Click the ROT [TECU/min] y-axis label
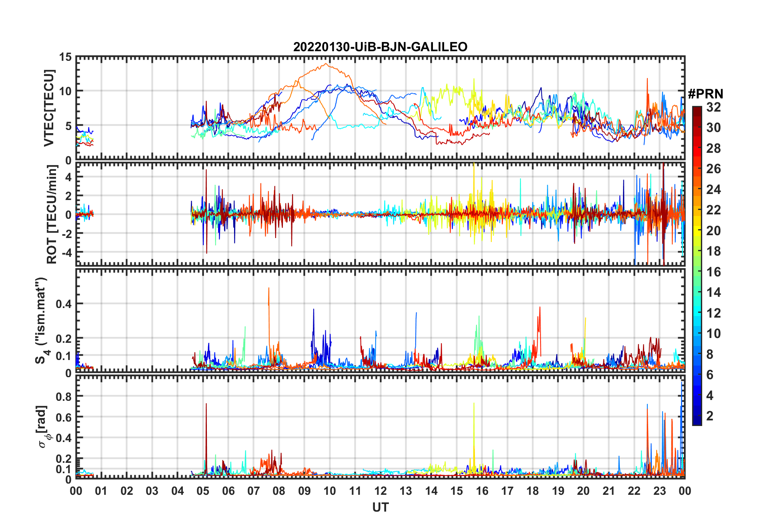The width and height of the screenshot is (761, 532). pos(52,214)
